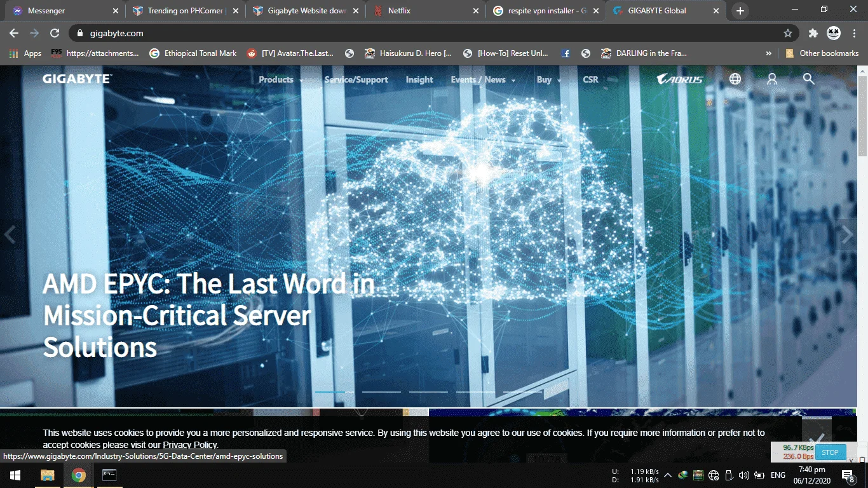Show next banner with right arrow
Screen dimensions: 868x488
(x=847, y=235)
